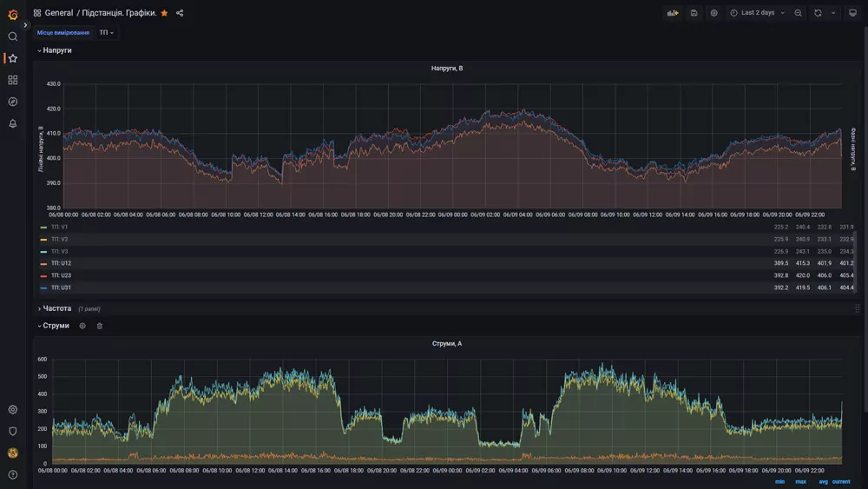868x489 pixels.
Task: Refresh the dashboard now
Action: tap(819, 13)
